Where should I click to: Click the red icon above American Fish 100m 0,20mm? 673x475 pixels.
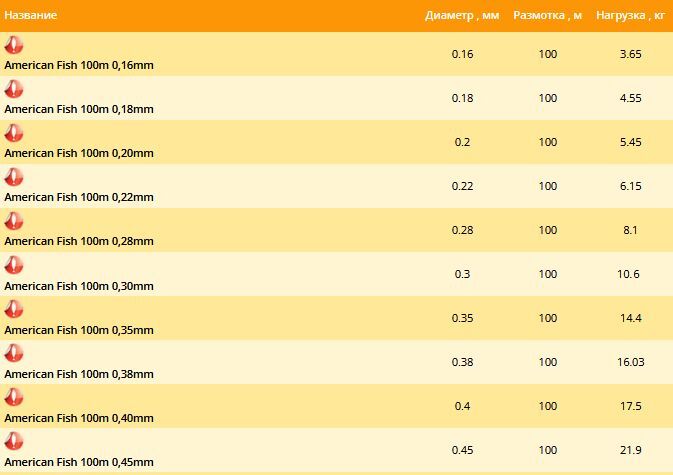tap(14, 133)
